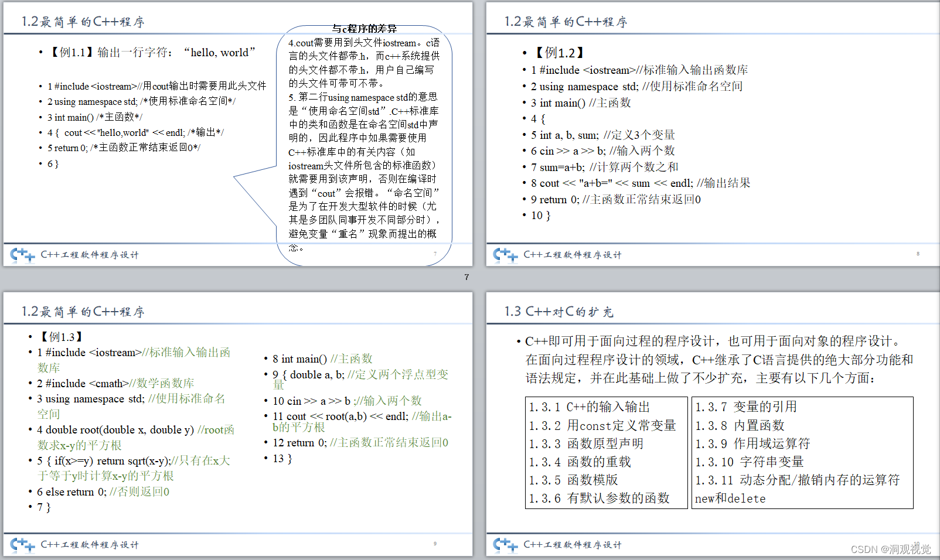The width and height of the screenshot is (940, 560).
Task: Click the C++ logo on slide 8 footer
Action: [505, 255]
